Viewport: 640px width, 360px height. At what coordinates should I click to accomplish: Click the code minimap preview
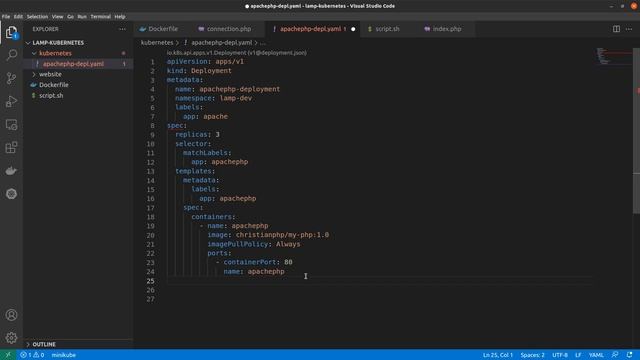click(x=614, y=56)
